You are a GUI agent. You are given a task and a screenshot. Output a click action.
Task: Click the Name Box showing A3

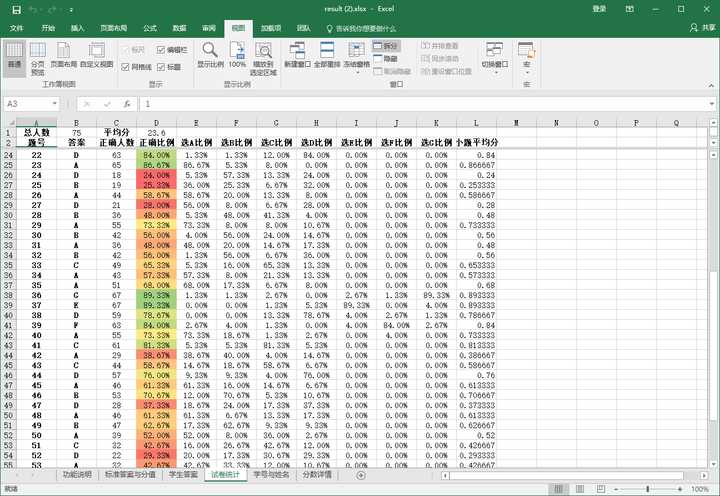(x=28, y=104)
